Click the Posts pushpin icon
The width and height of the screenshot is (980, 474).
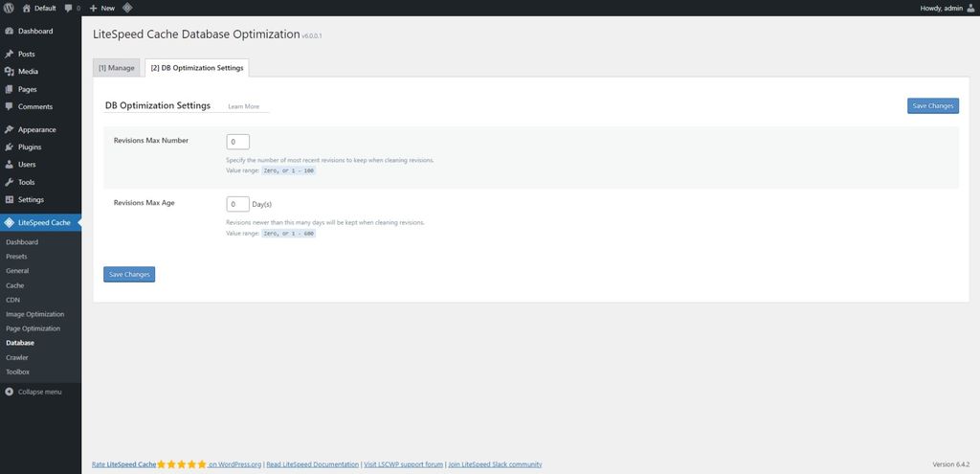pyautogui.click(x=9, y=54)
